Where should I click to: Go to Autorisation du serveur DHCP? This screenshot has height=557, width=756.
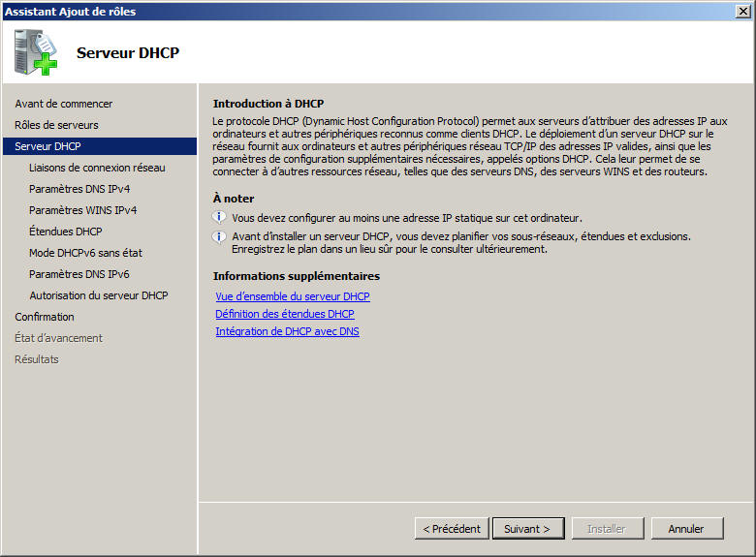pos(98,295)
